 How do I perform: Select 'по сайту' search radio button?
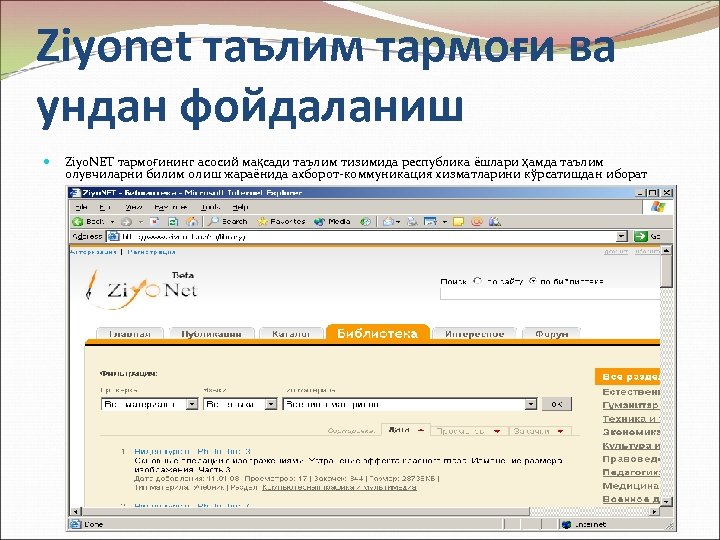pyautogui.click(x=478, y=281)
